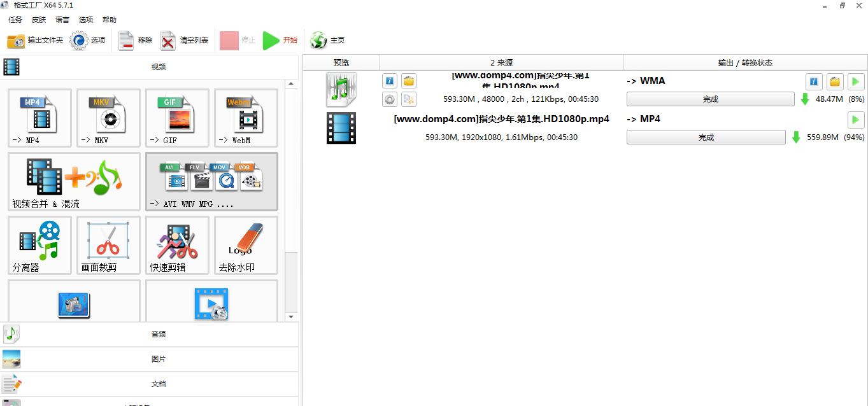This screenshot has width=868, height=406.
Task: Choose the -> MKV conversion tile
Action: [108, 118]
